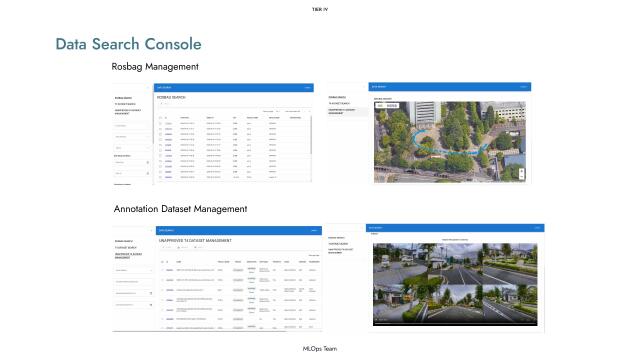Open the first row ID link in unapproved dataset table

169,270
